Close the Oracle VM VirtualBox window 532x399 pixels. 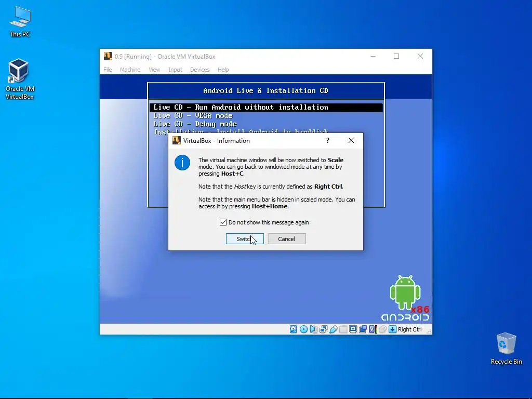pyautogui.click(x=420, y=56)
